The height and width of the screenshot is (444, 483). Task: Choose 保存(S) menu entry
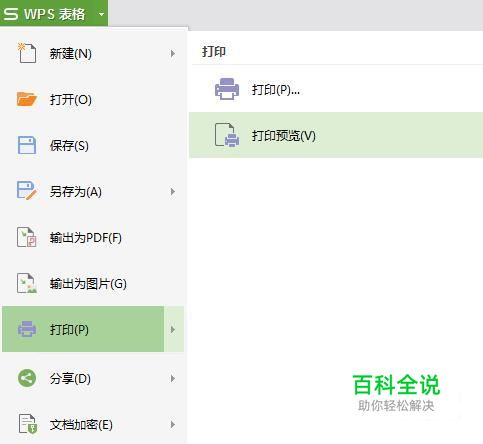coord(93,145)
